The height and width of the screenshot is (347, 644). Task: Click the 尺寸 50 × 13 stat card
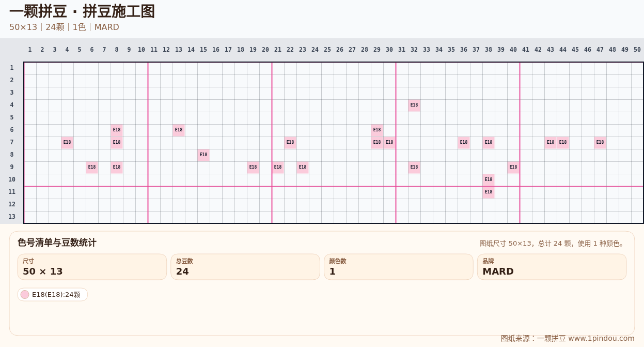(x=92, y=267)
